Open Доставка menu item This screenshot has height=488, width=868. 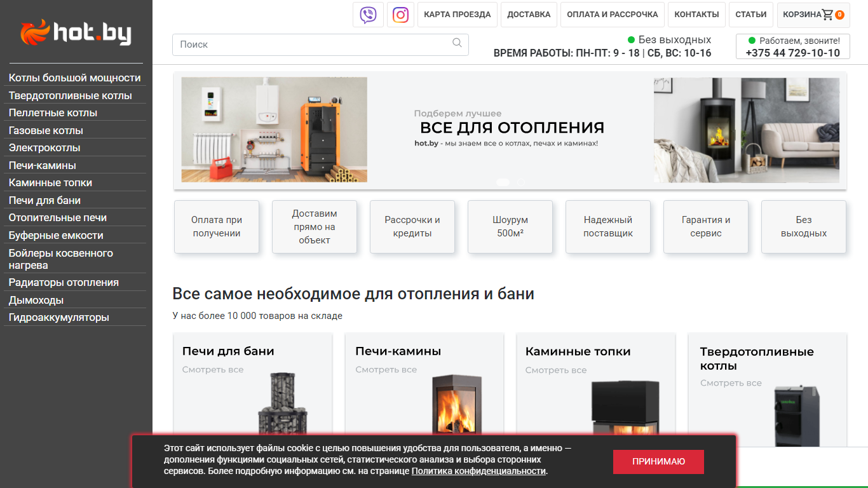(529, 15)
